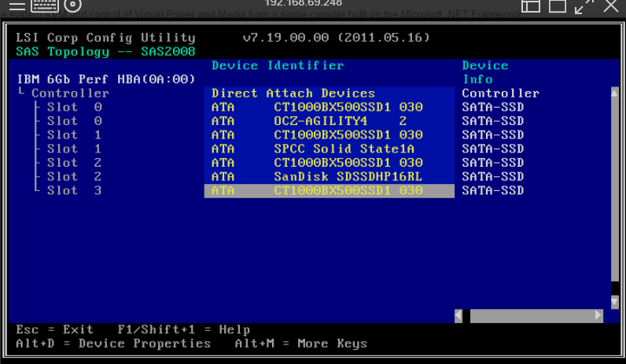Image resolution: width=626 pixels, height=364 pixels.
Task: Click the F1/Shift+1 = Help hint
Action: click(184, 329)
